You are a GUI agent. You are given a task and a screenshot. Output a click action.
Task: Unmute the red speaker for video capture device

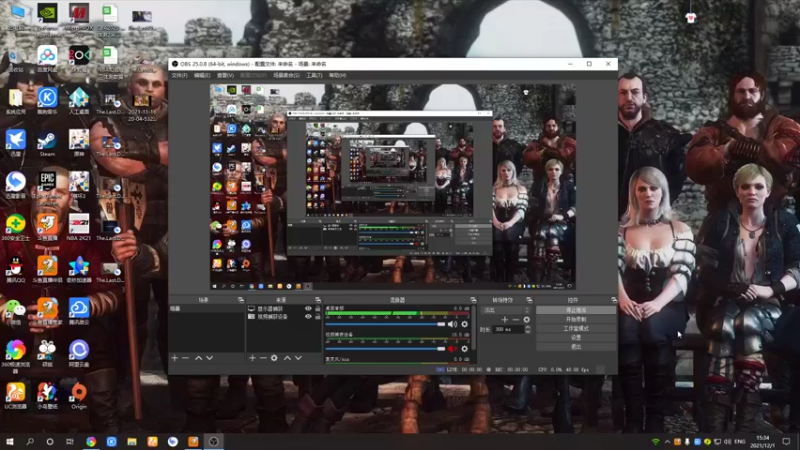click(x=452, y=349)
